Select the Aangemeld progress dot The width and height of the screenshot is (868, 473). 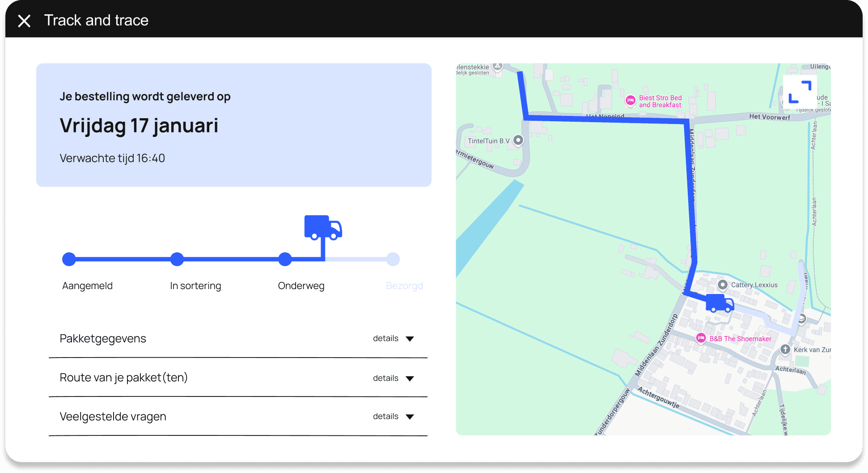click(x=69, y=259)
